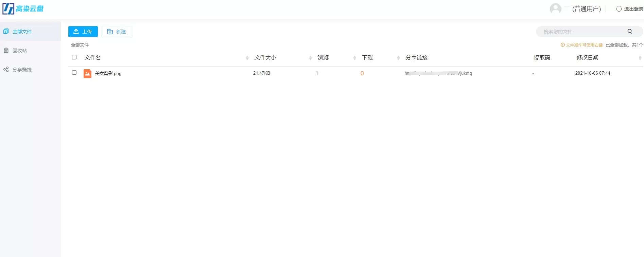Toggle the select-all checkbox in header
Screen dimensions: 644x257
(74, 57)
